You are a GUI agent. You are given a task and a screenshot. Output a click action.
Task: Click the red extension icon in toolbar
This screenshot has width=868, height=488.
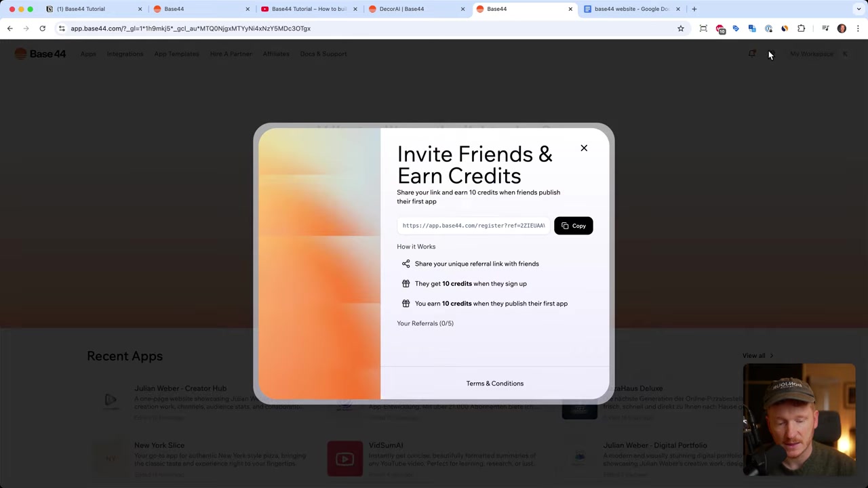point(720,28)
